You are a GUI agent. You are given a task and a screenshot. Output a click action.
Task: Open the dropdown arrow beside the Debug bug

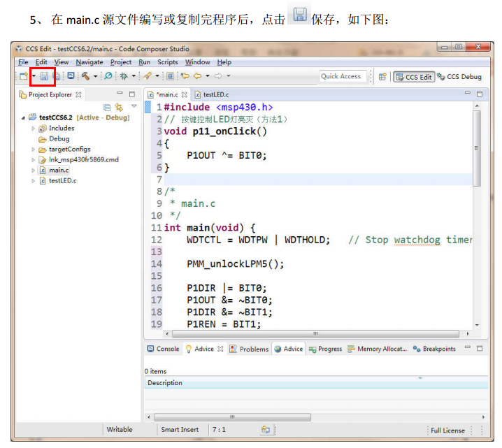(134, 76)
